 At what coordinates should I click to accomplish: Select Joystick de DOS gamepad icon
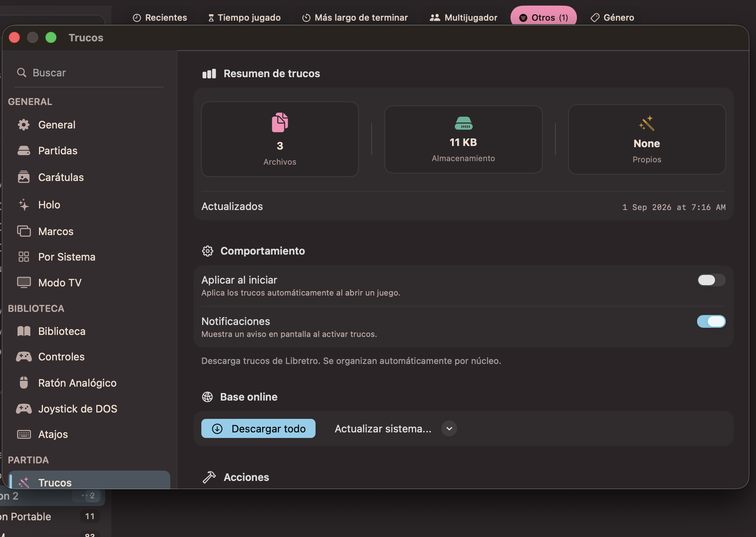click(24, 409)
